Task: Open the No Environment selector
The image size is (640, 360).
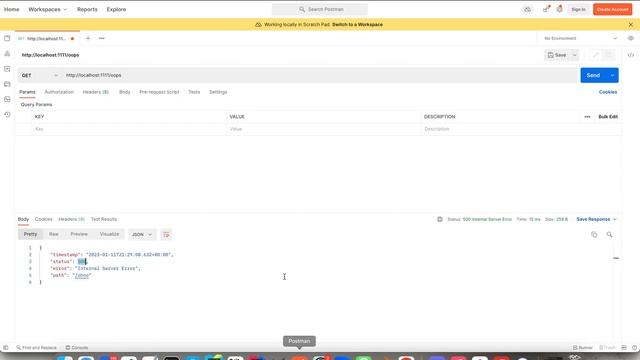Action: (x=580, y=38)
